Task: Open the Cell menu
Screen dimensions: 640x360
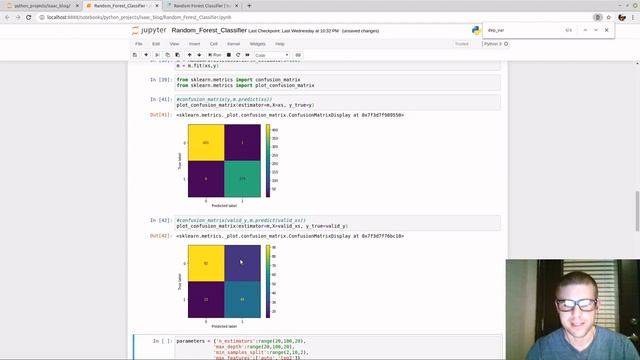Action: [213, 44]
